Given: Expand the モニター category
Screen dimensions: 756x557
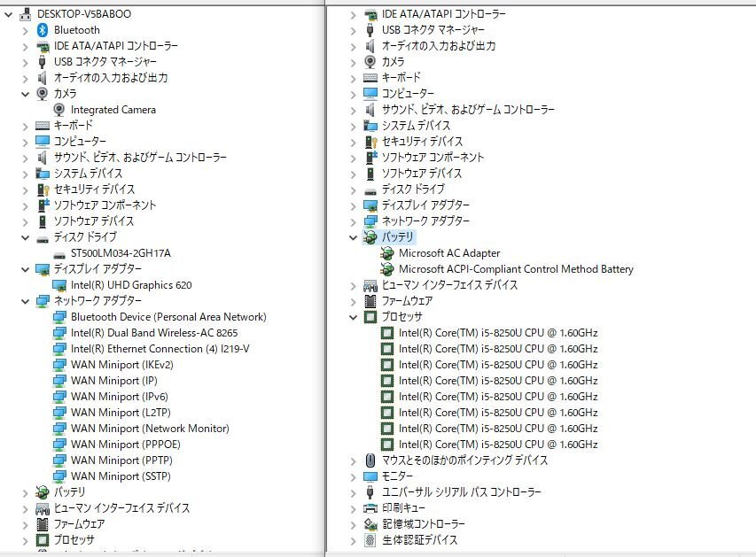Looking at the screenshot, I should (x=354, y=476).
